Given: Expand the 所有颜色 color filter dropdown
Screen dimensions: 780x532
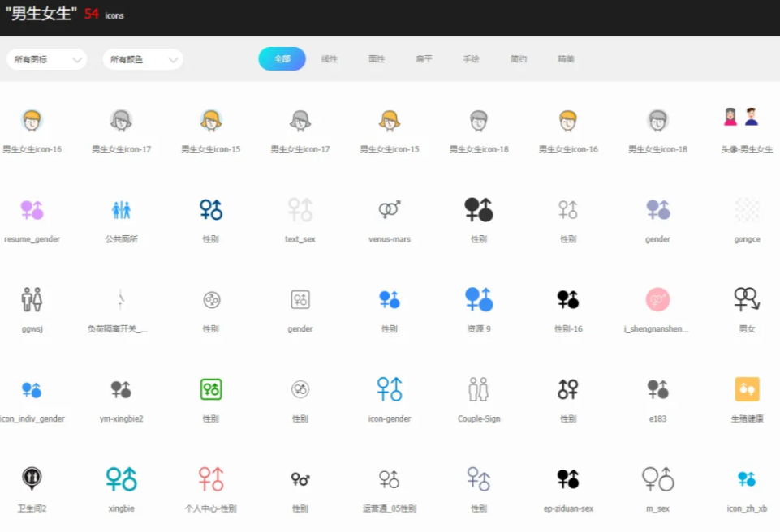Looking at the screenshot, I should (142, 59).
